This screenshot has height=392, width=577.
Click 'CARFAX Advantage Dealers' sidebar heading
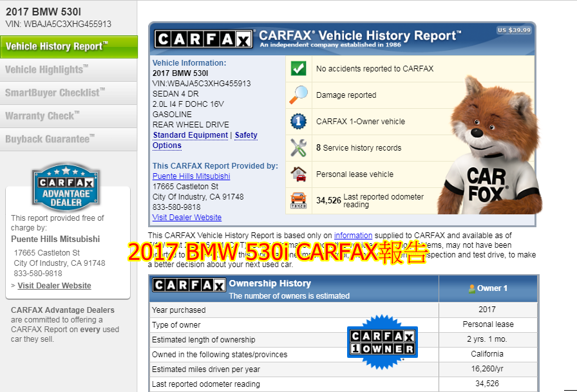pyautogui.click(x=63, y=310)
